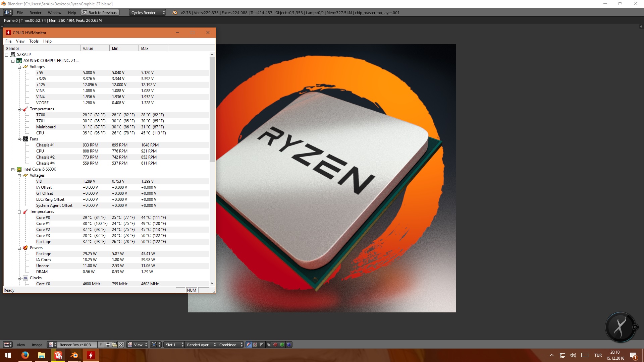The width and height of the screenshot is (644, 362).
Task: Collapse the Powers group
Action: point(19,248)
